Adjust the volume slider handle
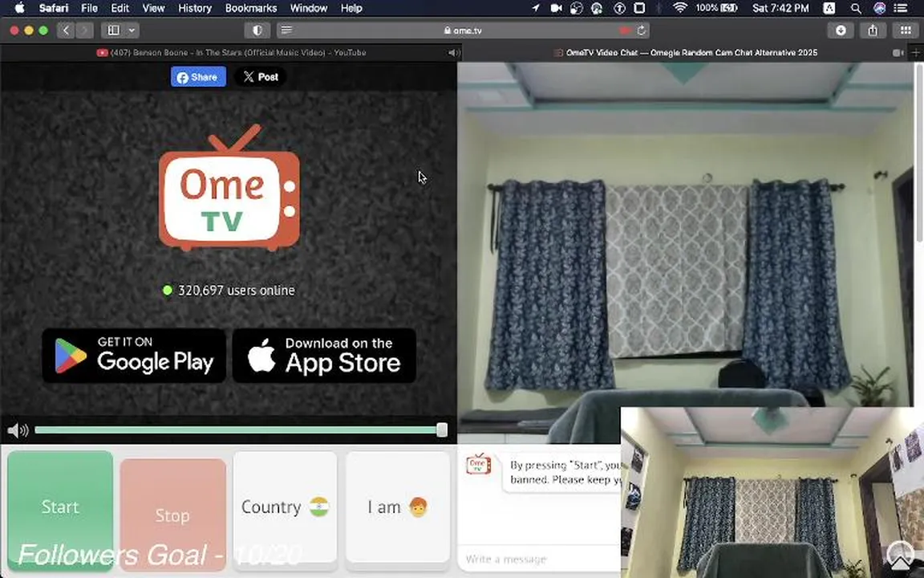 coord(442,430)
